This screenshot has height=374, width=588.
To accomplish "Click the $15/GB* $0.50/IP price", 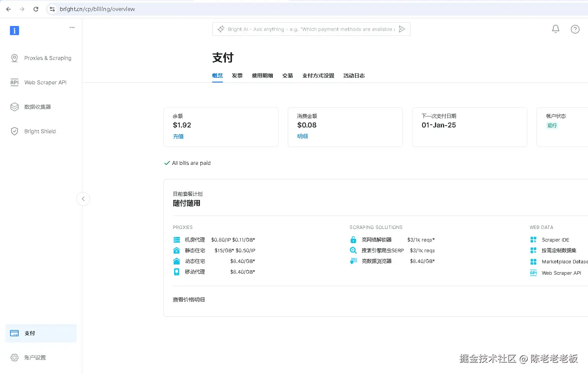I will tap(235, 250).
